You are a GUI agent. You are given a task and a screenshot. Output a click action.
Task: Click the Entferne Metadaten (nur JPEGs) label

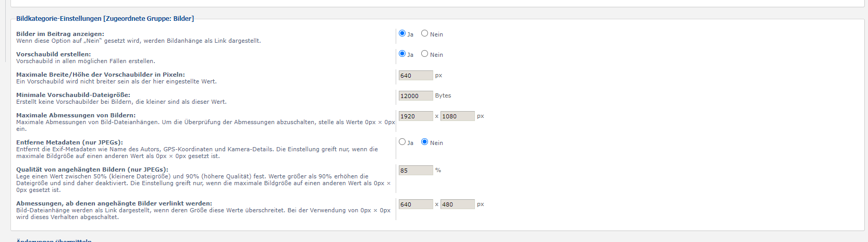(69, 142)
